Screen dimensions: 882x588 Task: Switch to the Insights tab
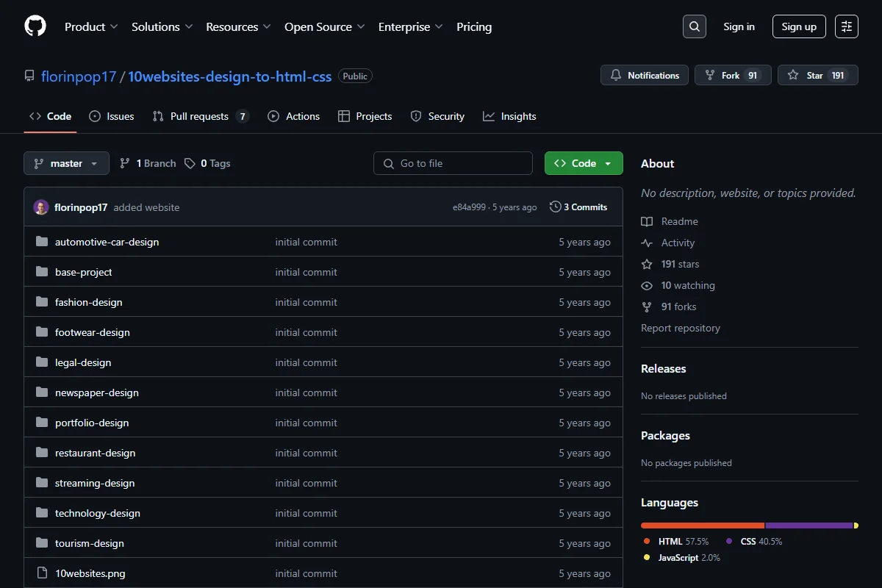pos(509,116)
